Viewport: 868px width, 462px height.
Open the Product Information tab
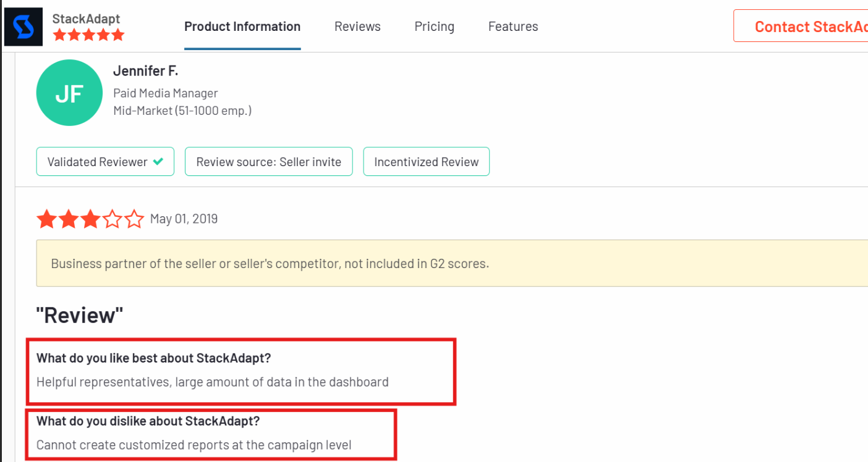click(x=242, y=27)
